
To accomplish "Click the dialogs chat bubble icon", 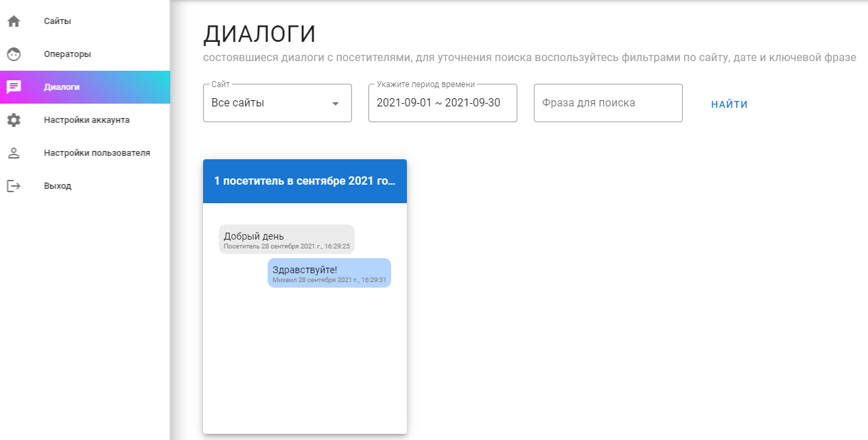I will point(14,87).
